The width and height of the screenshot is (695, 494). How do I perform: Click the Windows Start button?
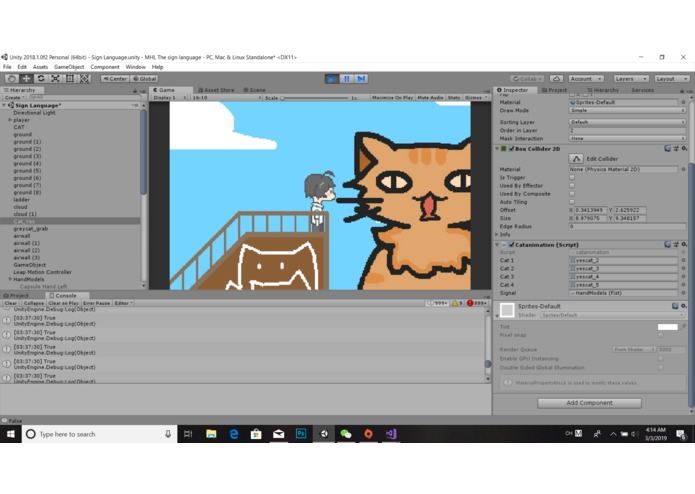(x=11, y=434)
